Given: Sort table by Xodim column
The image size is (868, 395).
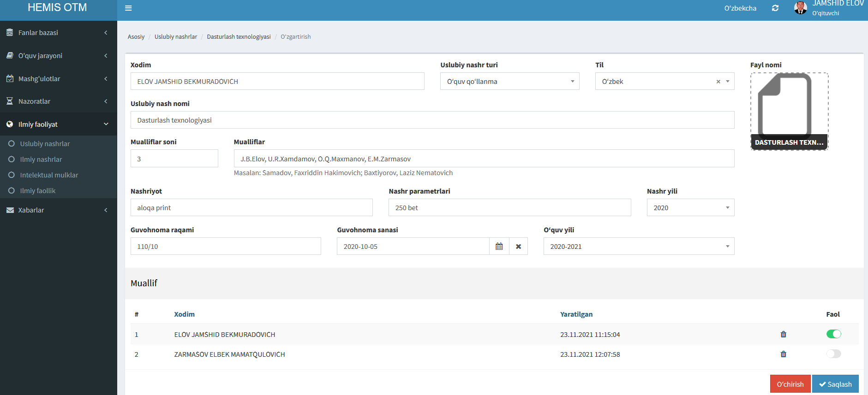Looking at the screenshot, I should point(184,314).
